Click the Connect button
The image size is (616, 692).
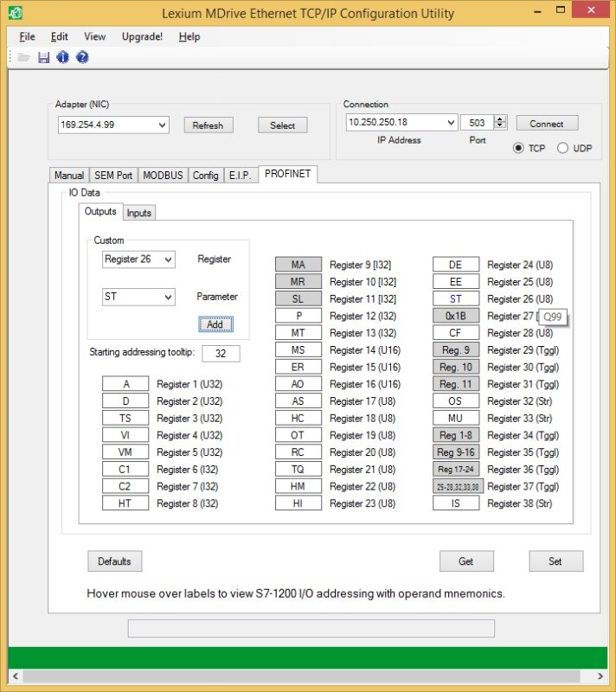pos(547,124)
